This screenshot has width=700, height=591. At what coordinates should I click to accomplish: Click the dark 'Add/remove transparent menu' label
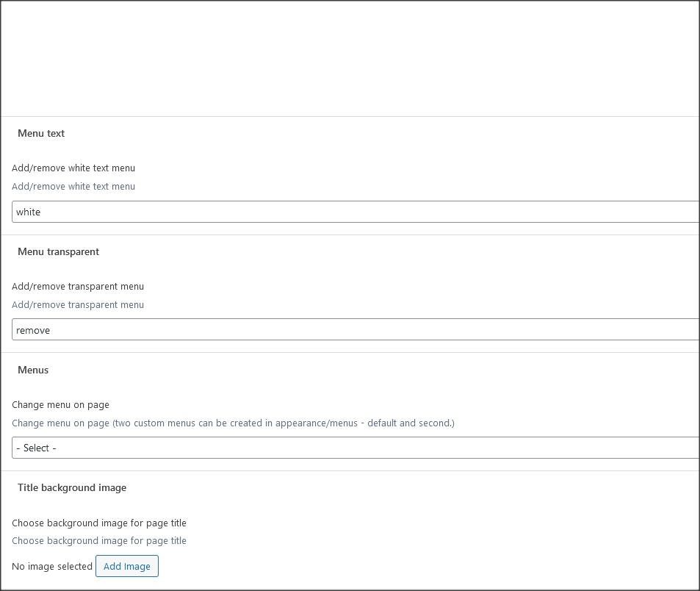(x=78, y=287)
